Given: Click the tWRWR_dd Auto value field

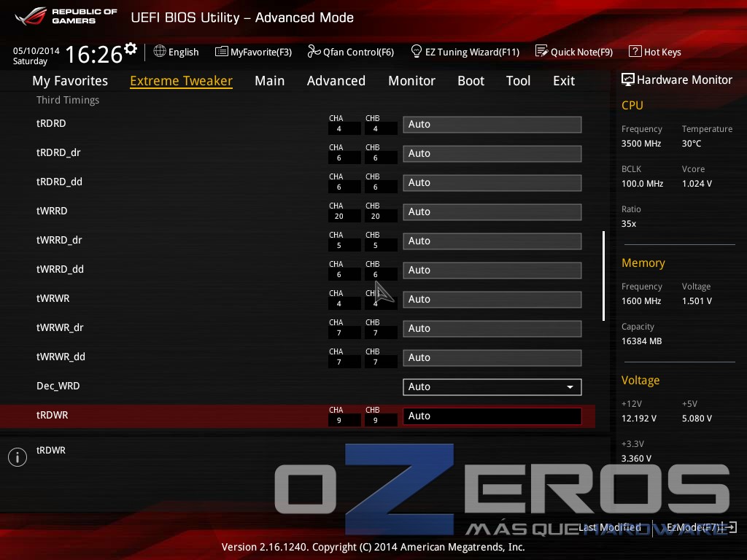Looking at the screenshot, I should pos(492,357).
